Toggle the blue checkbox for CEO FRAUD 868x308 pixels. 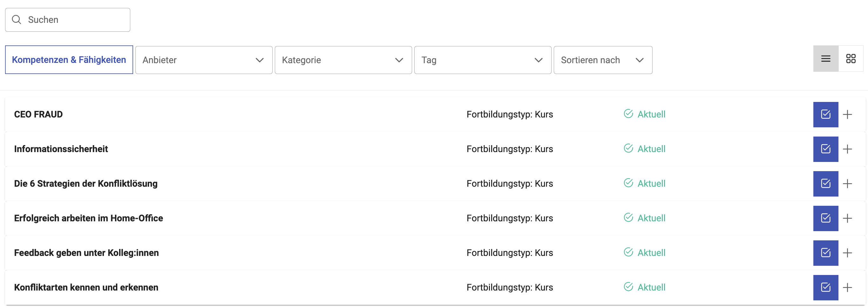pyautogui.click(x=825, y=114)
